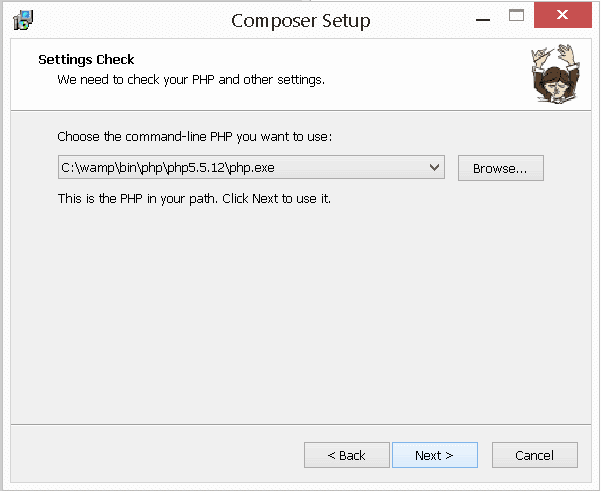Close the Composer Setup dialog
This screenshot has width=601, height=491.
pos(562,15)
